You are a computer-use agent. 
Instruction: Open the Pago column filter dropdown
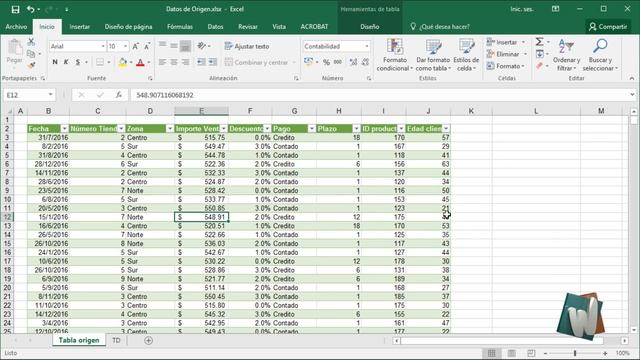[x=312, y=129]
